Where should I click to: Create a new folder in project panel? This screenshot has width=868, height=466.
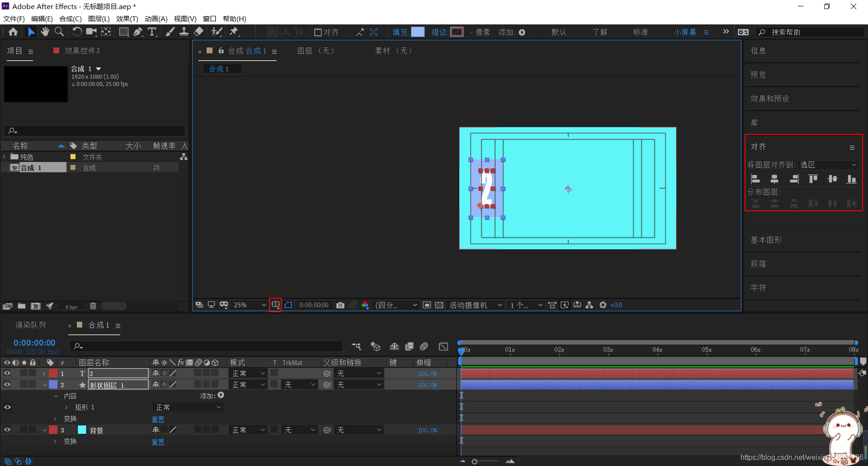coord(21,306)
